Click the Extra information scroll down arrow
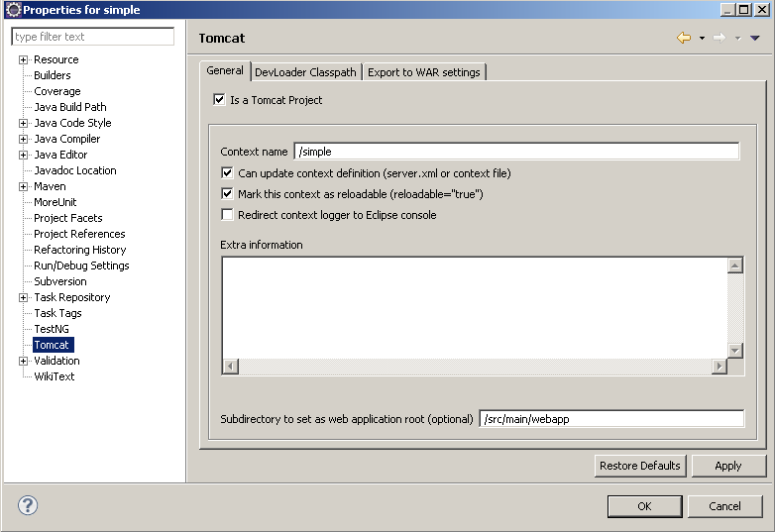 pos(735,351)
